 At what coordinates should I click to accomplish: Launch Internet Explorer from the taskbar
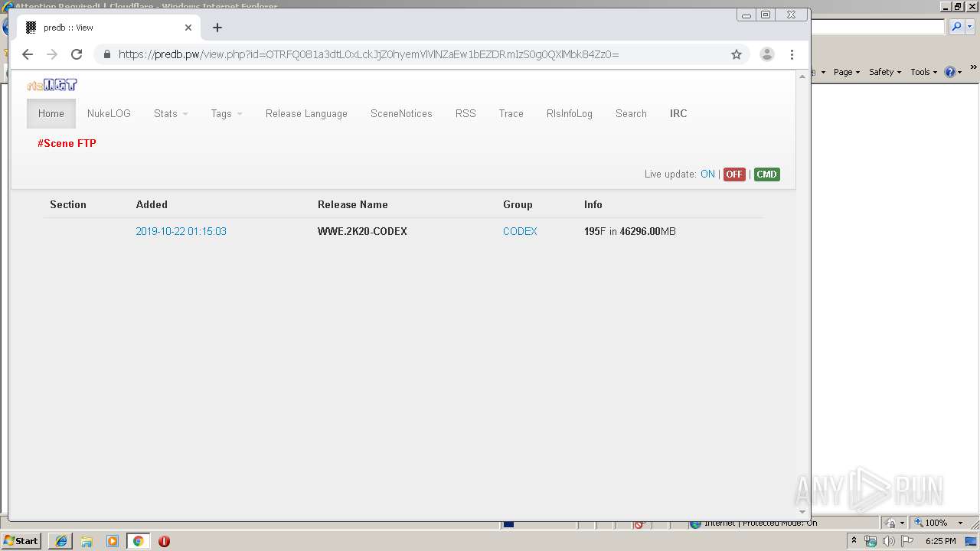[x=61, y=541]
